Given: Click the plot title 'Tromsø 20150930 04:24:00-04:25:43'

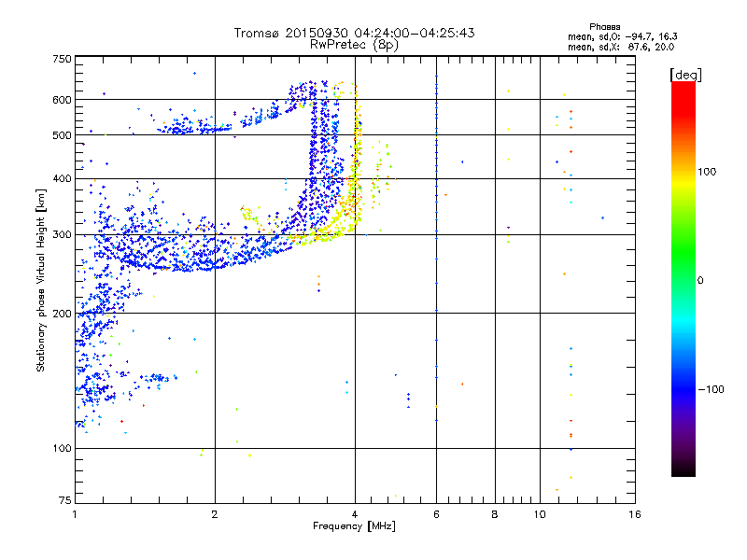Looking at the screenshot, I should [x=354, y=33].
